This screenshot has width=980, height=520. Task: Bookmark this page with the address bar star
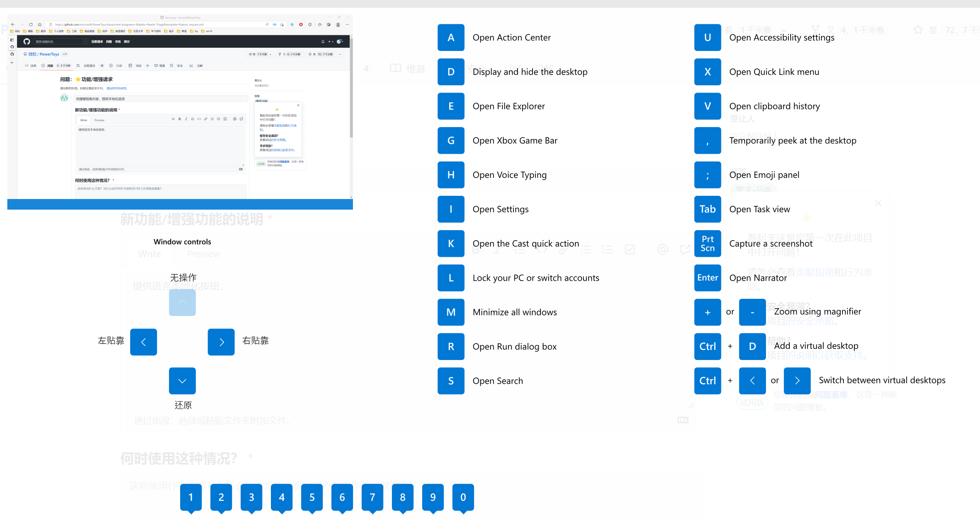[x=281, y=24]
